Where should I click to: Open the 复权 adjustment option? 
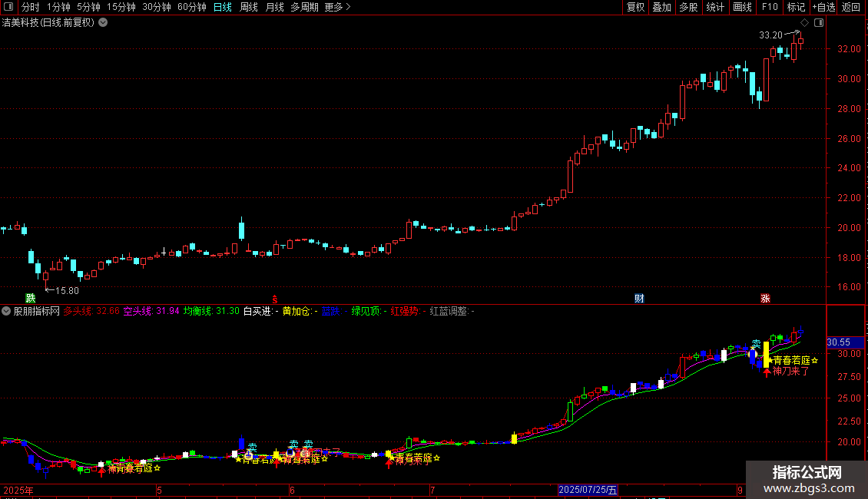635,7
